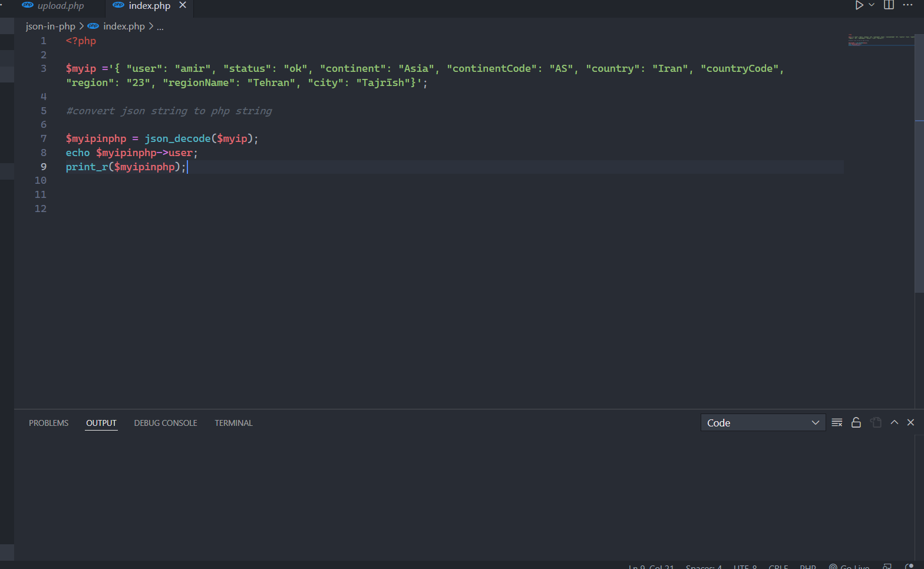Change indentation via Spaces: 4
The image size is (924, 569).
coord(704,566)
